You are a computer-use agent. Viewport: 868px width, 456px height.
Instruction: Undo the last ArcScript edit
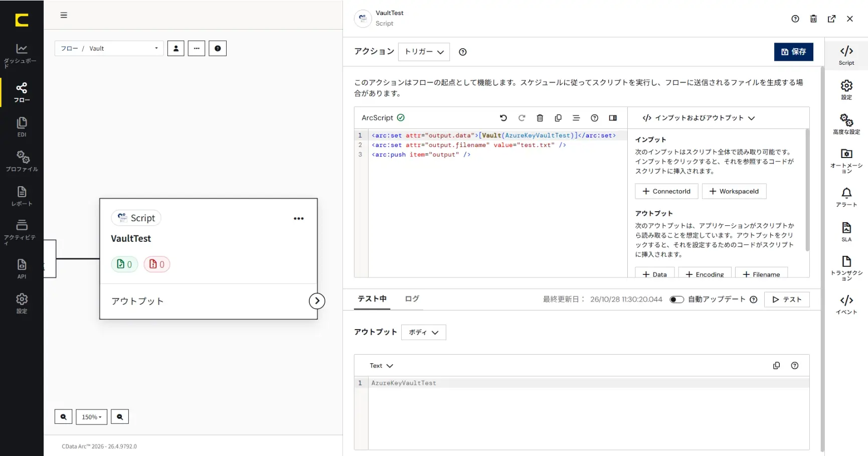click(x=503, y=118)
